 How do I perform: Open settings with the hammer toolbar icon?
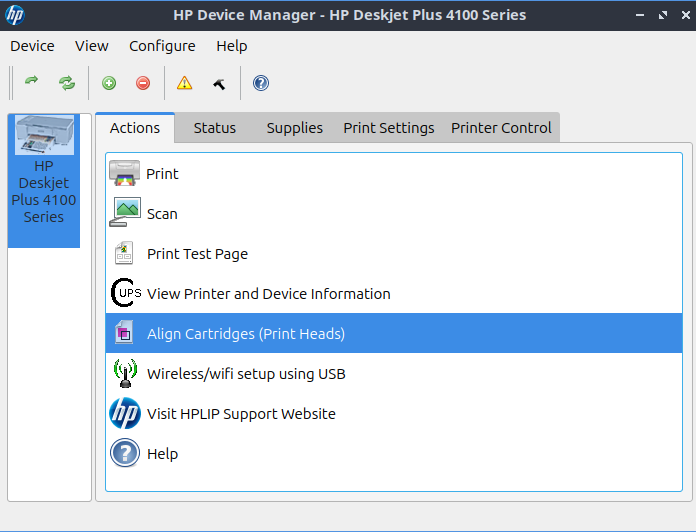click(219, 83)
